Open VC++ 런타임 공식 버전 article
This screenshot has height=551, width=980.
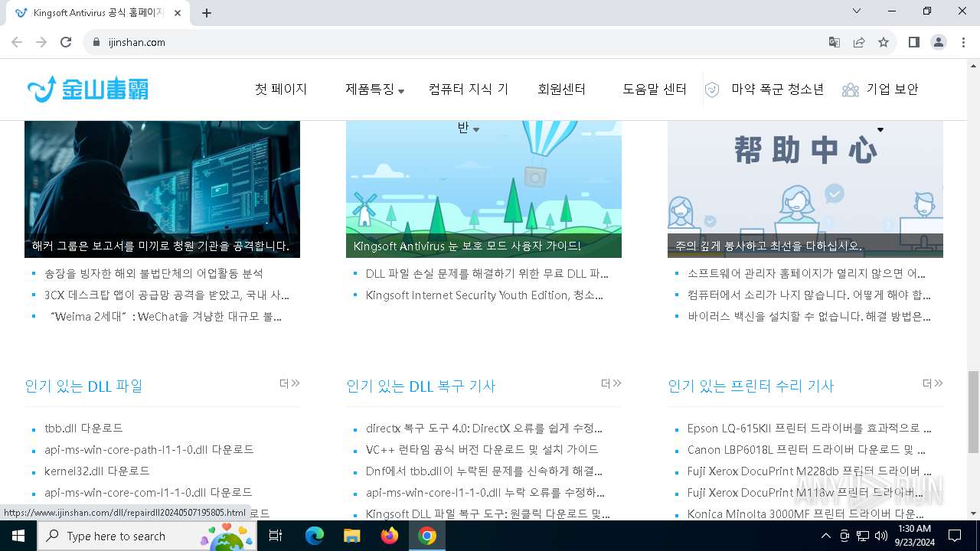point(482,449)
